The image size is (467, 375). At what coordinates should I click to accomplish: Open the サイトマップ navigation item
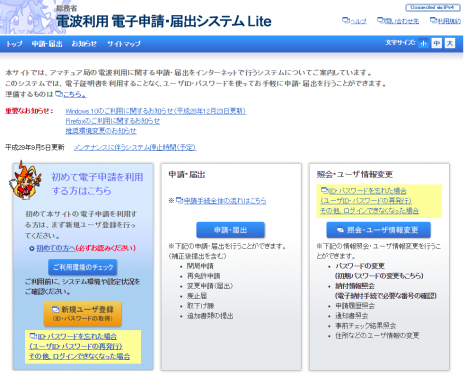click(124, 44)
